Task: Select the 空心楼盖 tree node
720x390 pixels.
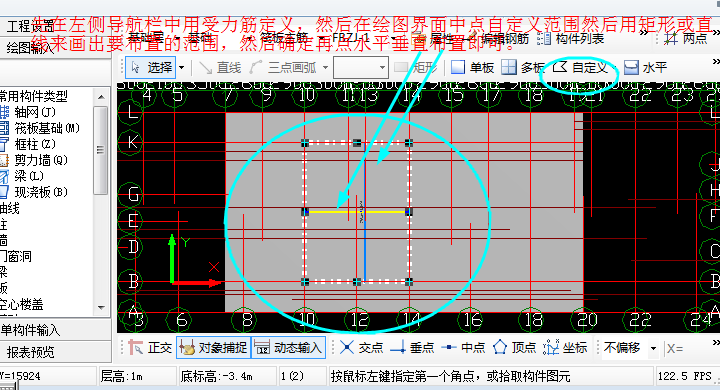Action: click(22, 304)
